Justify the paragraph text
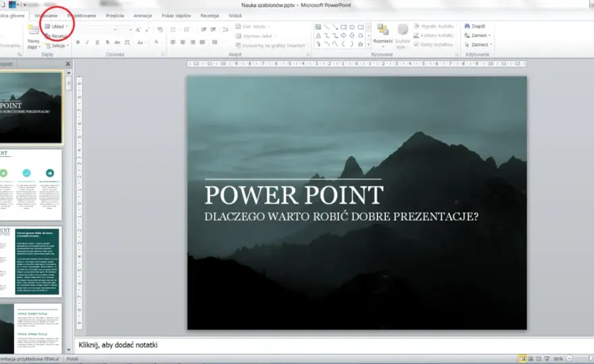594x364 pixels. point(202,42)
